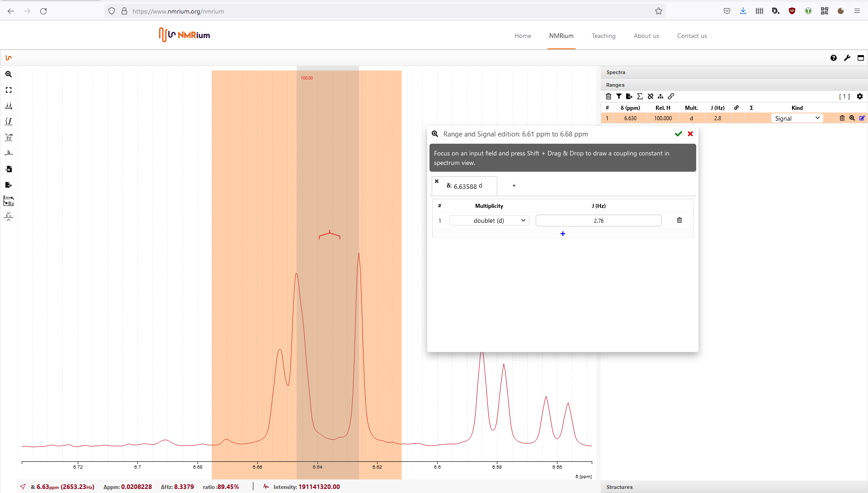The width and height of the screenshot is (868, 493).
Task: Open ranges panel preferences gear
Action: [860, 96]
